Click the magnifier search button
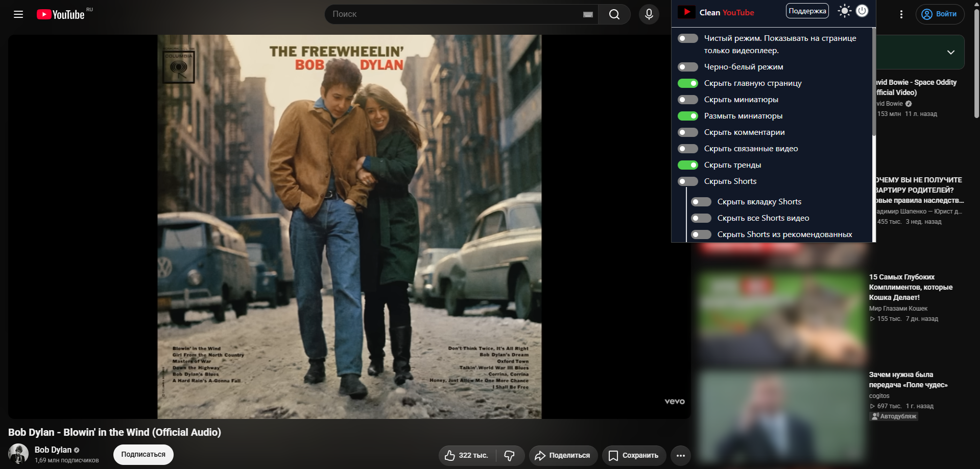 coord(614,14)
